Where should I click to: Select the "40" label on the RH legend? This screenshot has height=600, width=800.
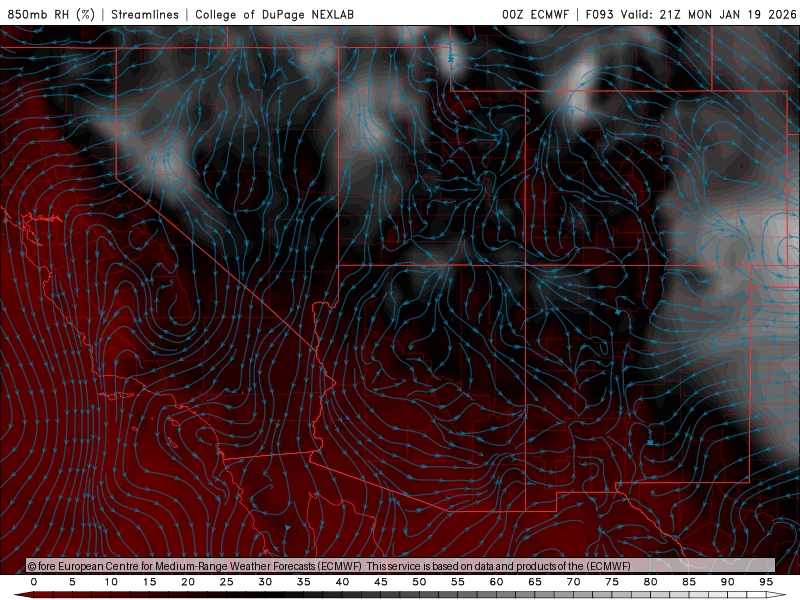tap(342, 582)
